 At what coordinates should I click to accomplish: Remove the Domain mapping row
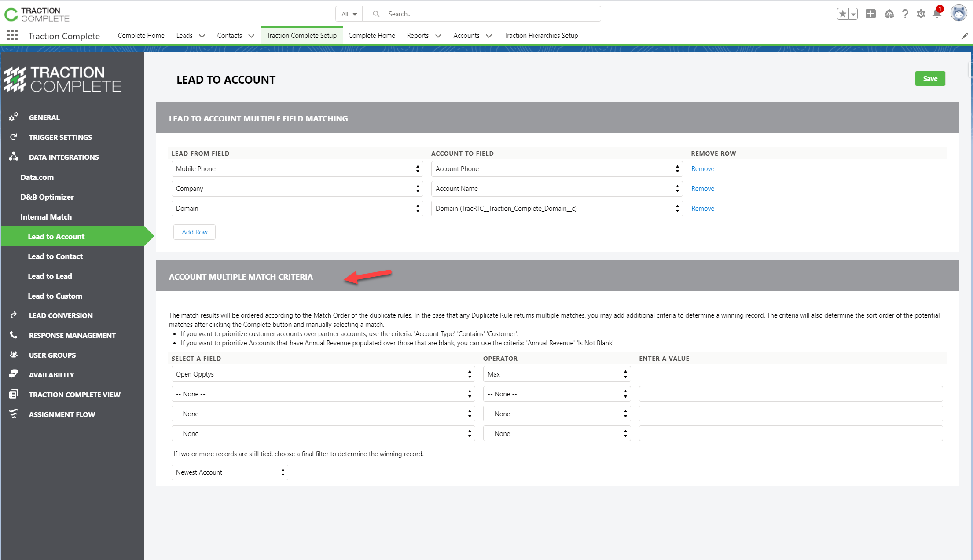[703, 209]
